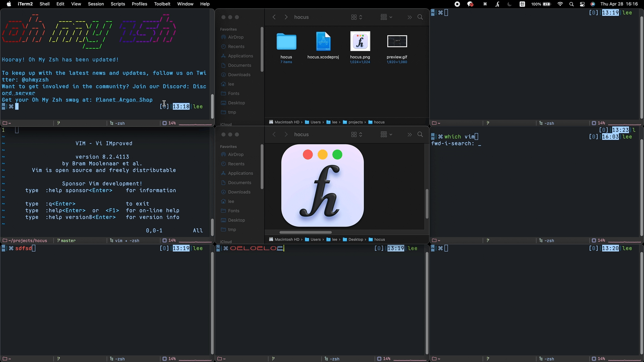
Task: Click horizontal scrollbar under the hocus icon preview
Action: (306, 232)
